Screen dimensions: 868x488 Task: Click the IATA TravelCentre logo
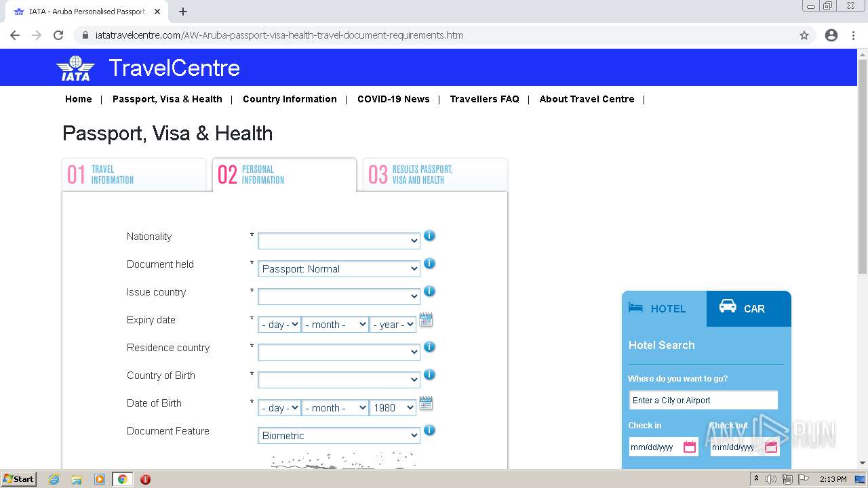pyautogui.click(x=148, y=68)
